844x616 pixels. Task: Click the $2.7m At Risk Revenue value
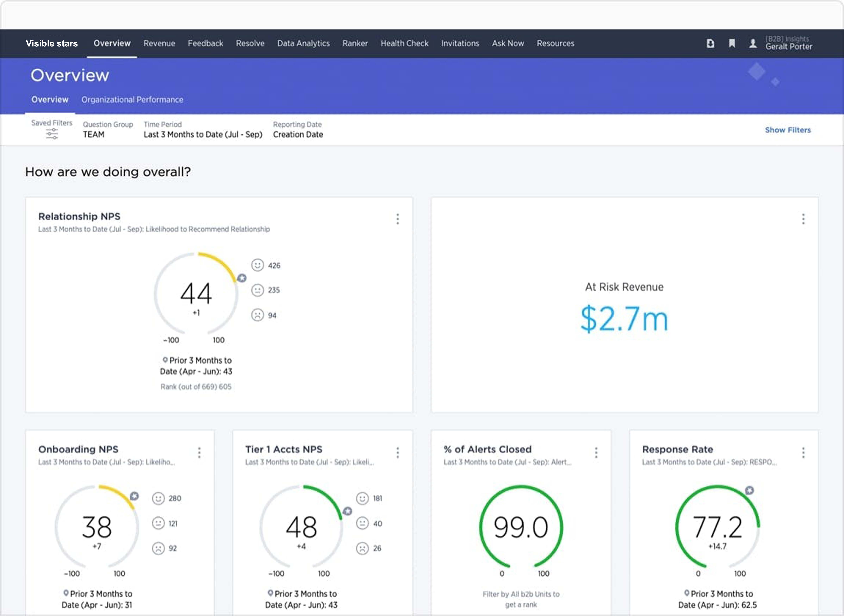(x=624, y=319)
